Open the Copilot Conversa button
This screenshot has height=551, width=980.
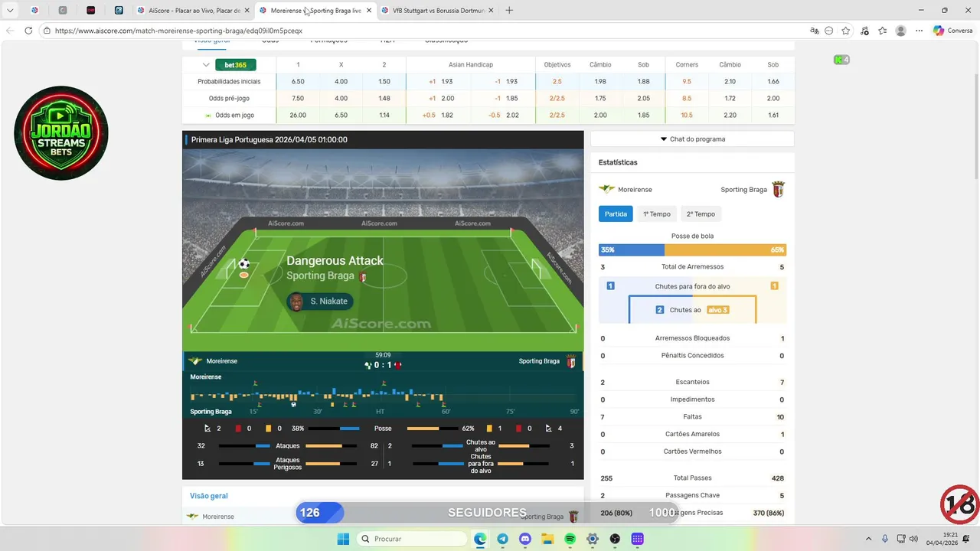tap(953, 31)
